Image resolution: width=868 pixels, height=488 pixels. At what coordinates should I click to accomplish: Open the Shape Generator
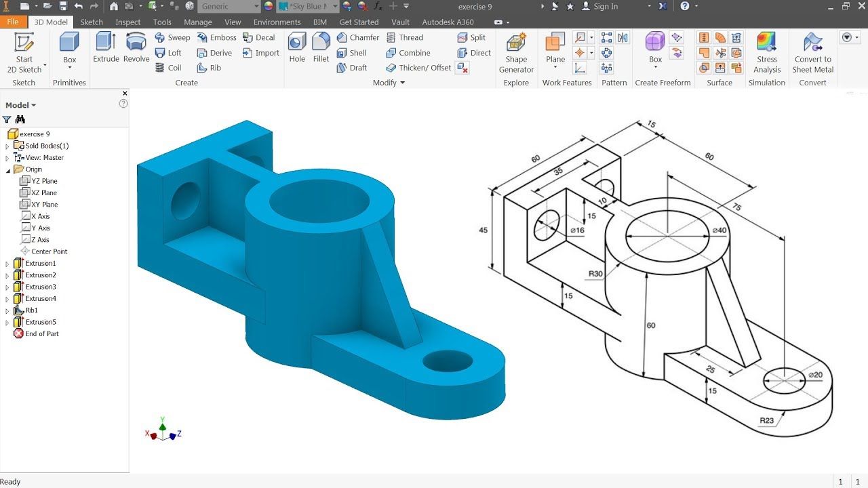pos(516,53)
